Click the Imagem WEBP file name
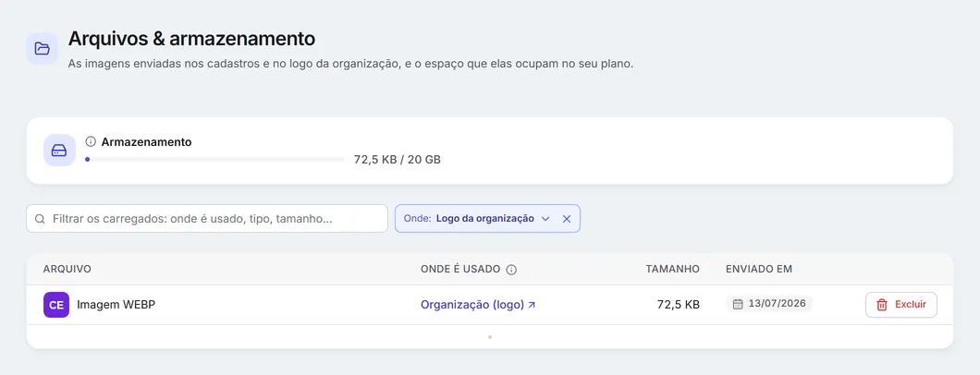 (116, 305)
